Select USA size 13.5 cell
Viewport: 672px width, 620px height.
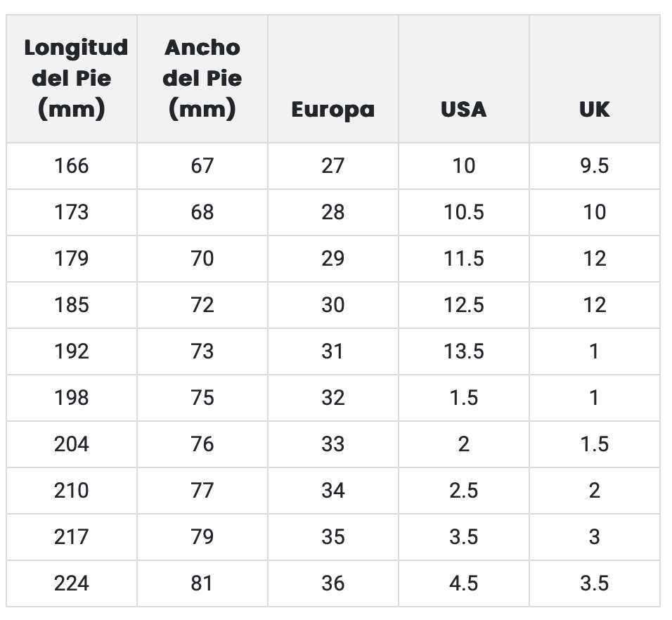tap(464, 351)
